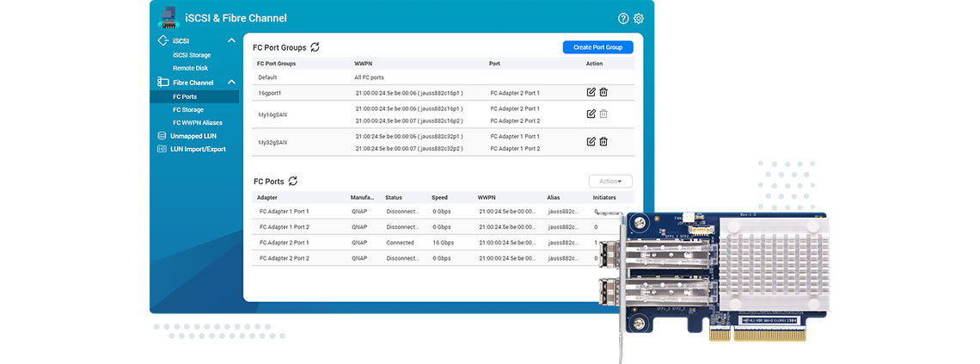
Task: Delete the 16gport1 port group
Action: pyautogui.click(x=603, y=92)
